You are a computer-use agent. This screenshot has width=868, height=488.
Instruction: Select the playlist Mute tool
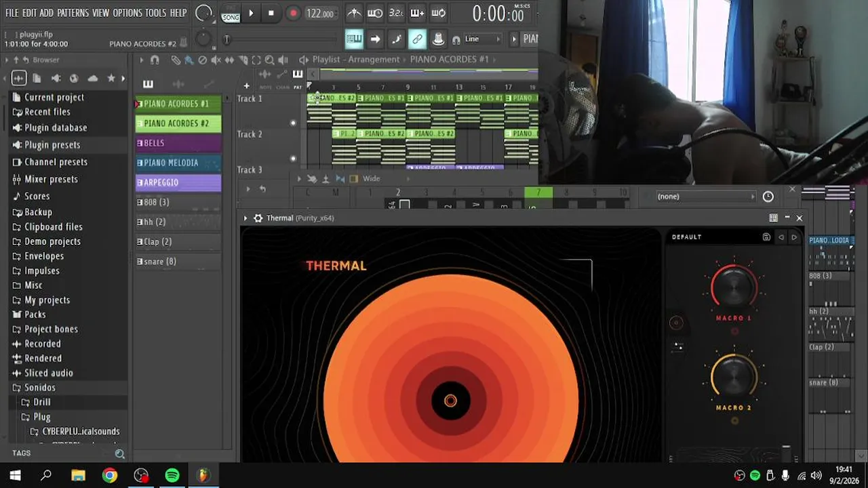coord(216,60)
